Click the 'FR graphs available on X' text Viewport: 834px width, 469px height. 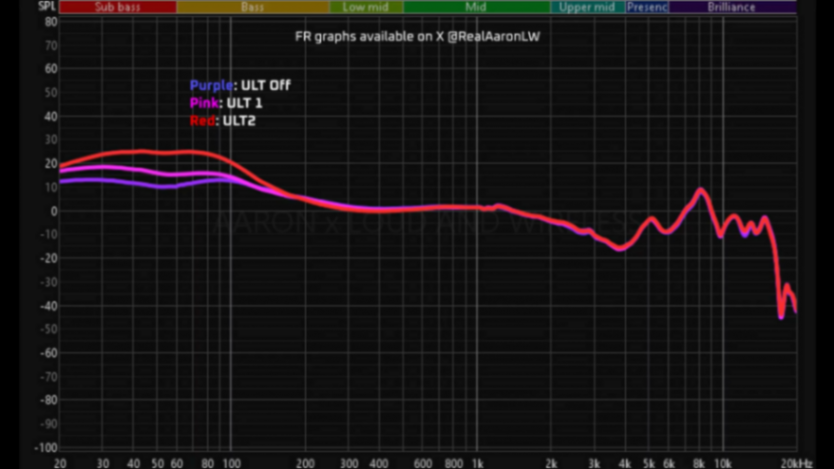click(369, 37)
